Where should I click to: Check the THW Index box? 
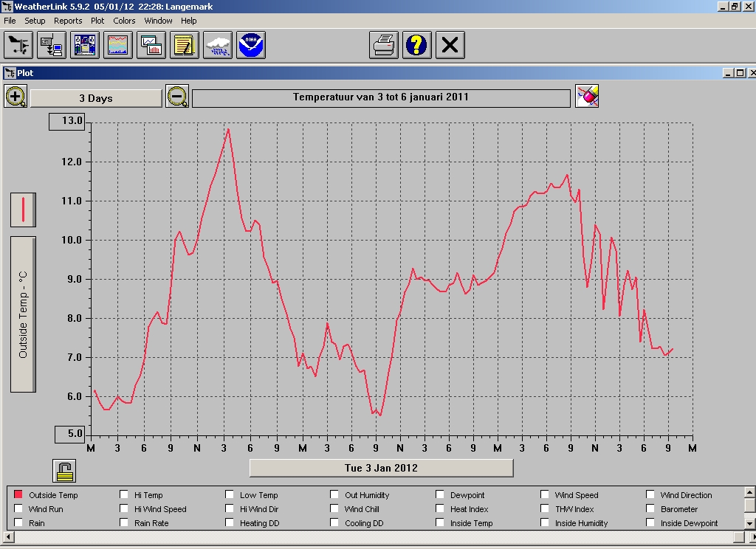tap(545, 508)
